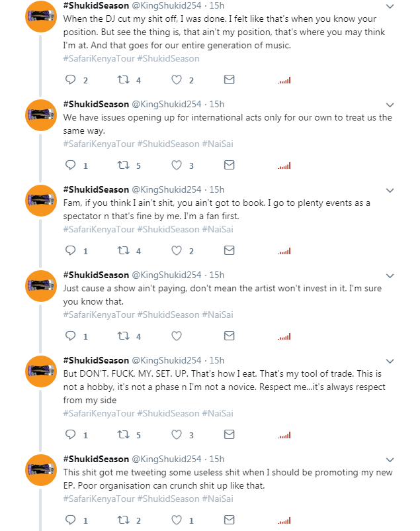Retweet the 'But DON'T' tweet
The height and width of the screenshot is (531, 420).
pos(123,434)
